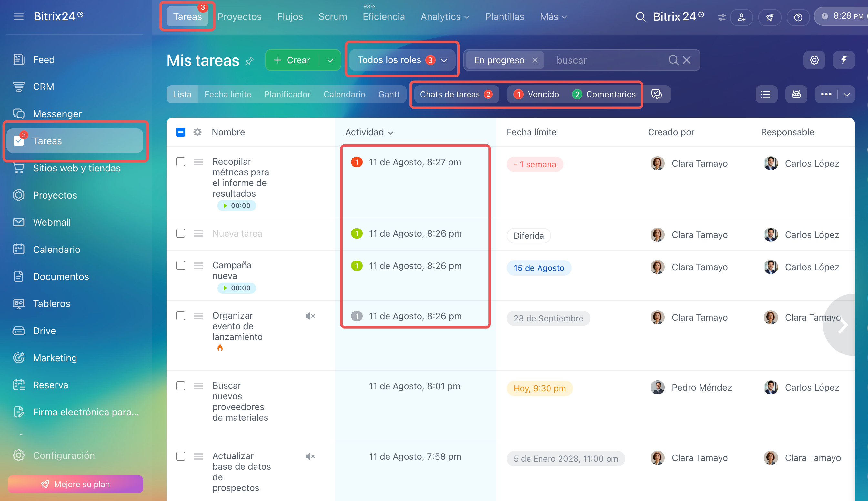Open the three-dots dropdown arrow
868x501 pixels.
(846, 94)
